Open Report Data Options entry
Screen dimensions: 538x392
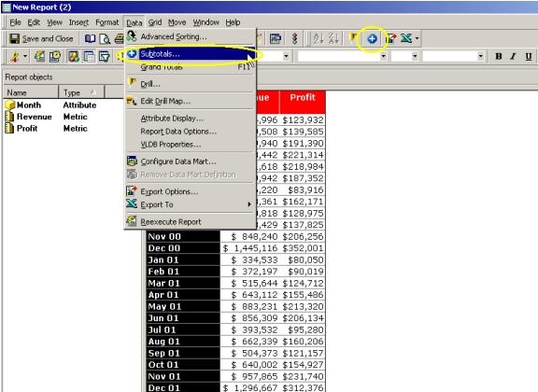[190, 132]
